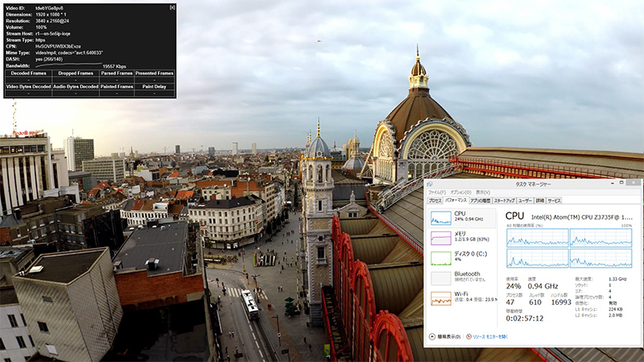Switch to the サービス tab
The image size is (644, 362).
coord(554,201)
